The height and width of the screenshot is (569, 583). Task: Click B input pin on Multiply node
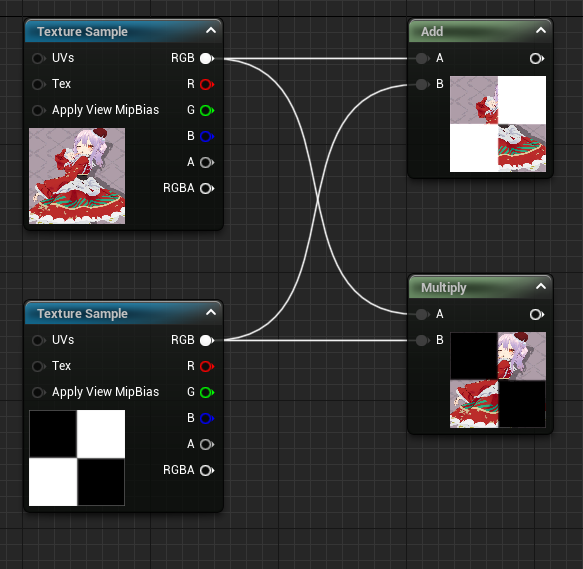click(x=422, y=340)
